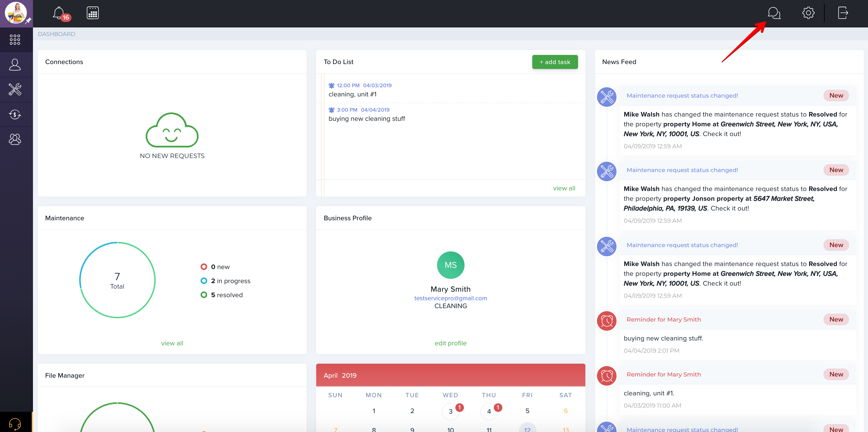
Task: Click the DASHBOARD breadcrumb
Action: tap(56, 34)
